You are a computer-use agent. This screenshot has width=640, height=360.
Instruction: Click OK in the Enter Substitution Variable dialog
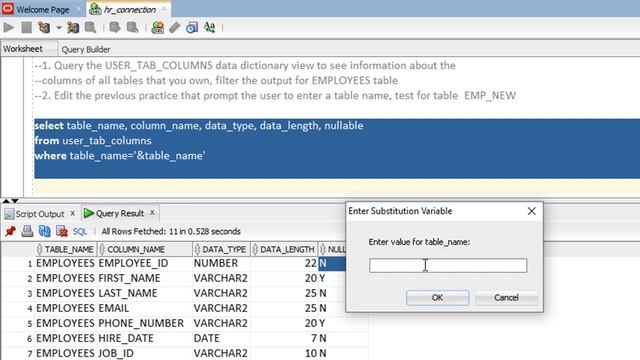point(437,298)
